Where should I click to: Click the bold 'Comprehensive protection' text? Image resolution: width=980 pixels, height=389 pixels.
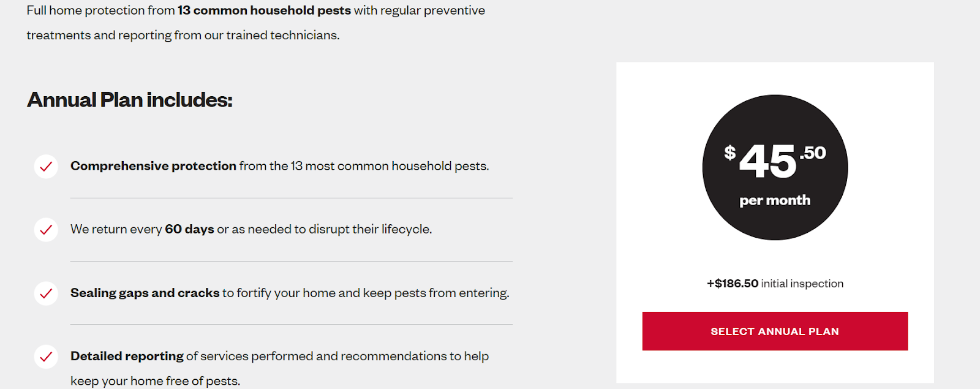153,166
